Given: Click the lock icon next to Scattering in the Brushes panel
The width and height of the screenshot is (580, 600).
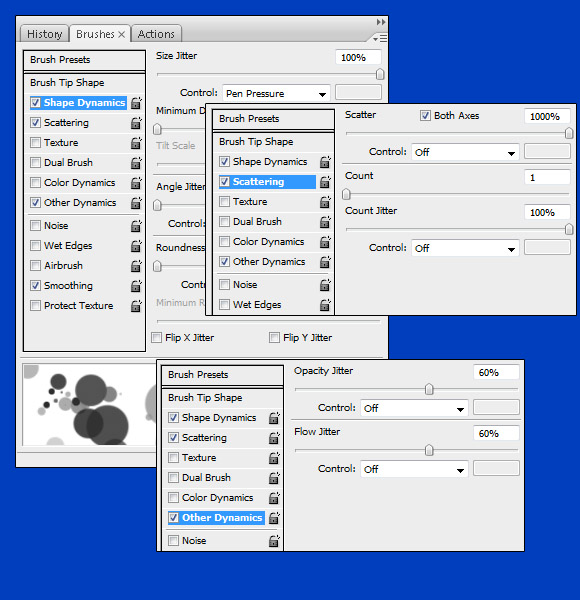Looking at the screenshot, I should point(136,123).
